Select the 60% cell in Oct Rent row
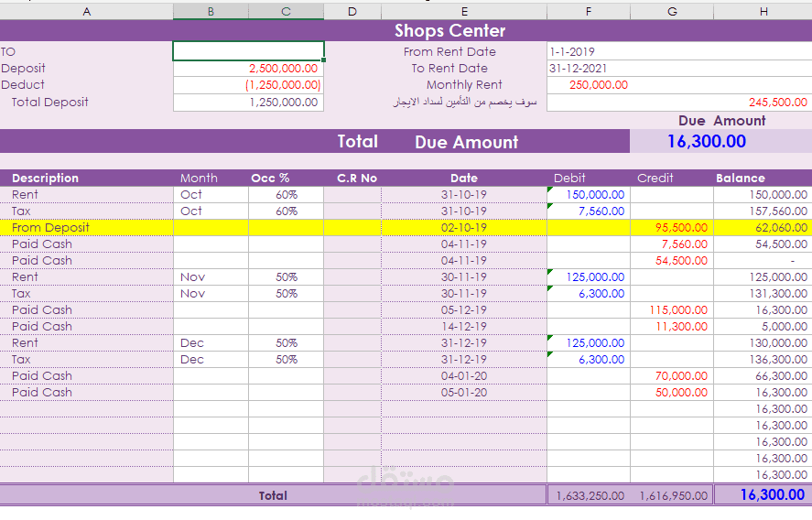This screenshot has height=520, width=812. [286, 195]
